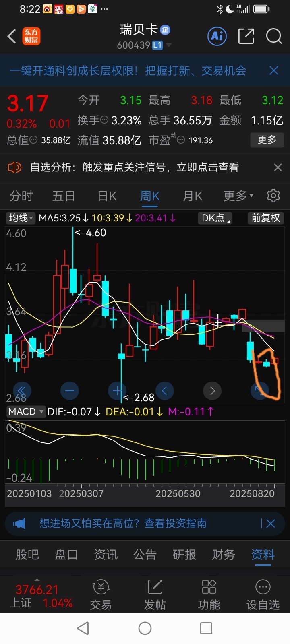Go back with the left arrow

pyautogui.click(x=12, y=36)
